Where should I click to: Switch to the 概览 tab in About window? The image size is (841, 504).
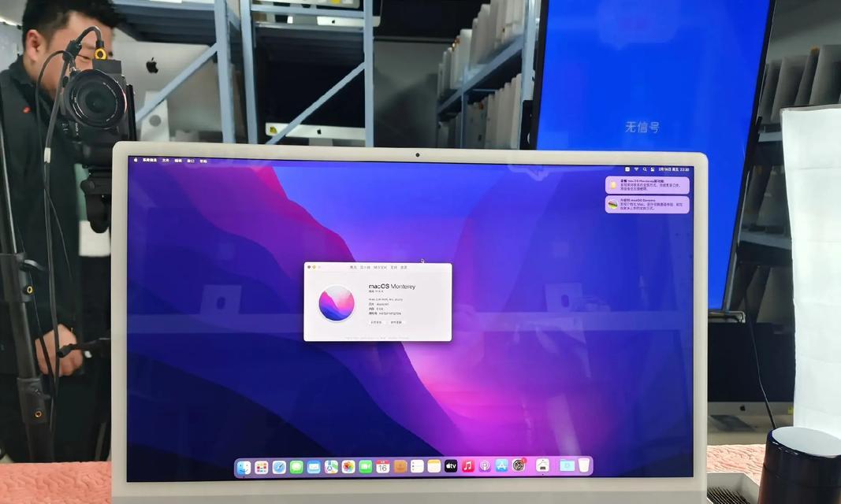pyautogui.click(x=353, y=267)
